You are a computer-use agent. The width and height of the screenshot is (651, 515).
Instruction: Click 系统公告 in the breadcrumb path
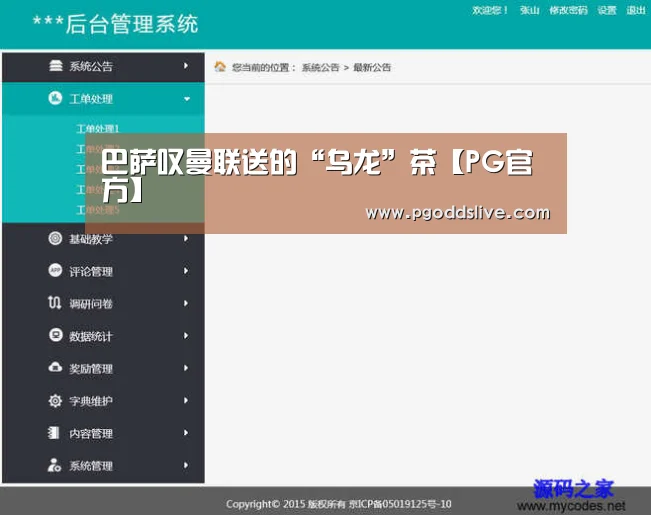pyautogui.click(x=321, y=67)
